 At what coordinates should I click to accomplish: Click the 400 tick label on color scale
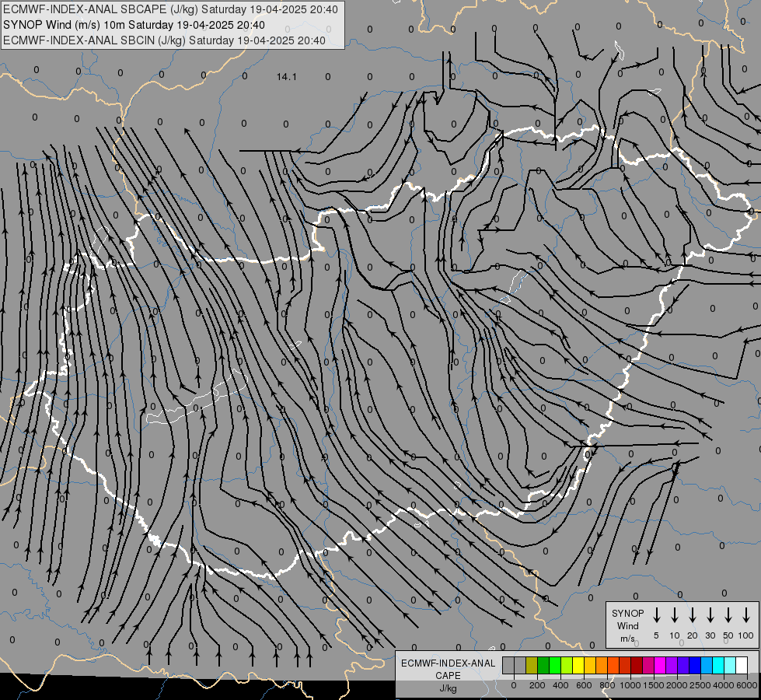(x=560, y=685)
